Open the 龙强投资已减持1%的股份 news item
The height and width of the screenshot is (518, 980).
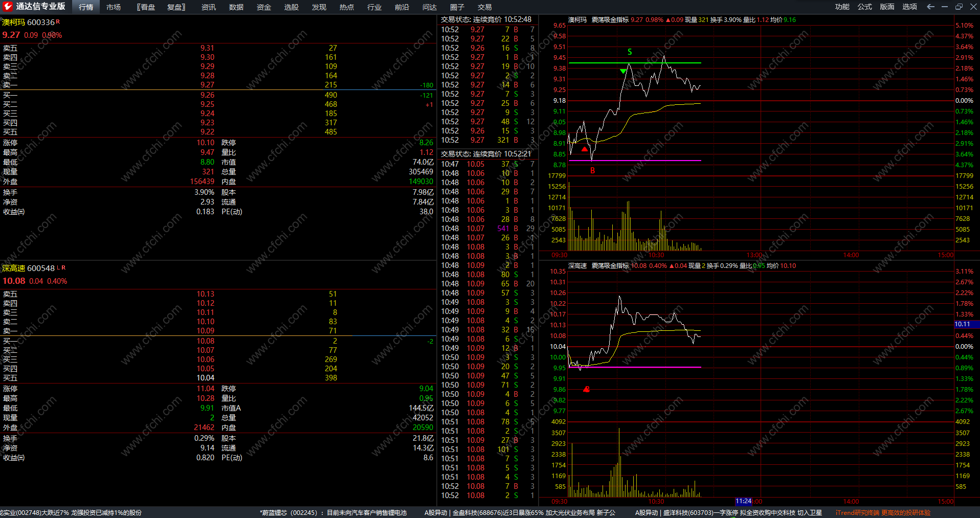click(x=106, y=513)
